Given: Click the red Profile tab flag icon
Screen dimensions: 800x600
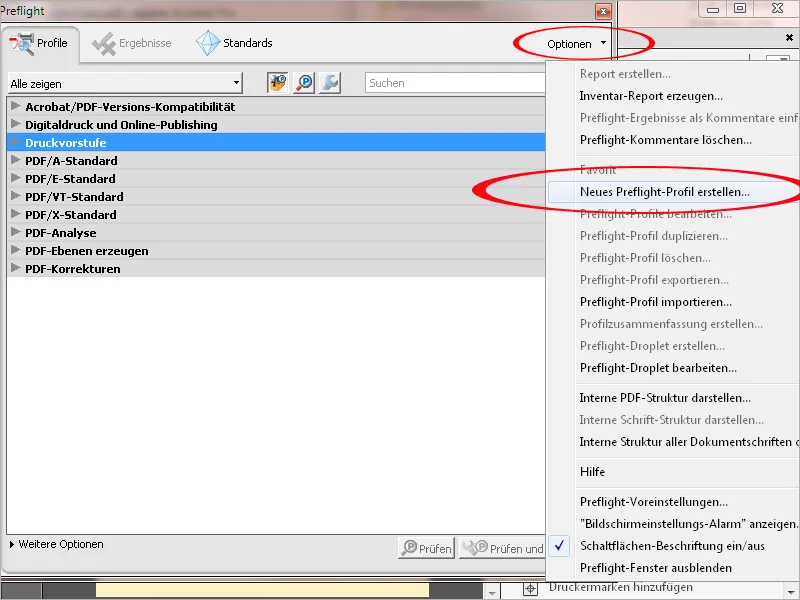Looking at the screenshot, I should click(22, 43).
